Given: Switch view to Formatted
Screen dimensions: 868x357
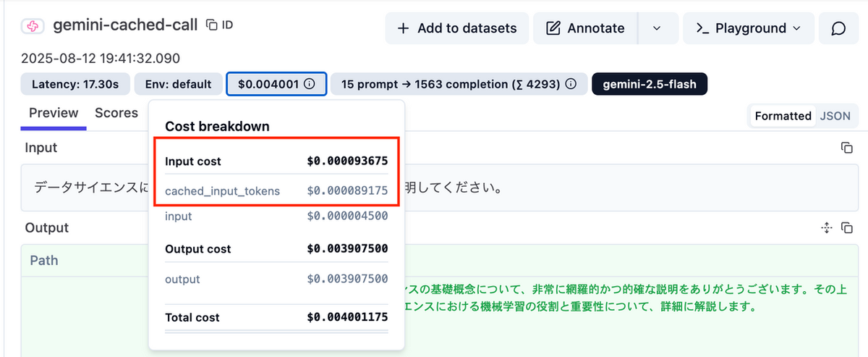Looking at the screenshot, I should (783, 116).
